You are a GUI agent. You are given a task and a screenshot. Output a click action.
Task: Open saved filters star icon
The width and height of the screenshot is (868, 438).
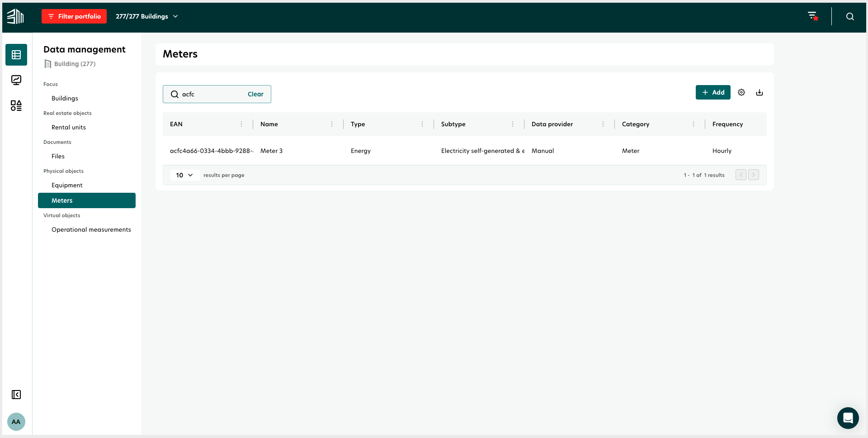point(813,16)
